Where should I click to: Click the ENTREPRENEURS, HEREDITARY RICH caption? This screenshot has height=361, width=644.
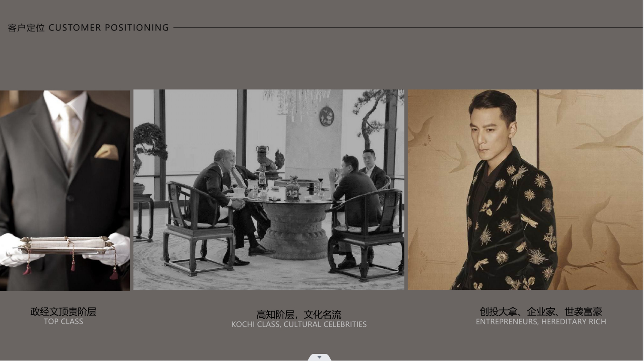coord(541,322)
